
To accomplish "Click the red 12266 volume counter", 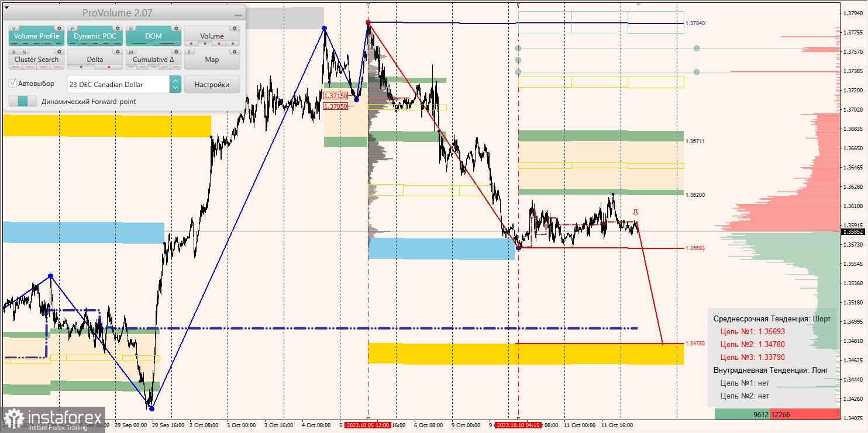I will coord(805,414).
